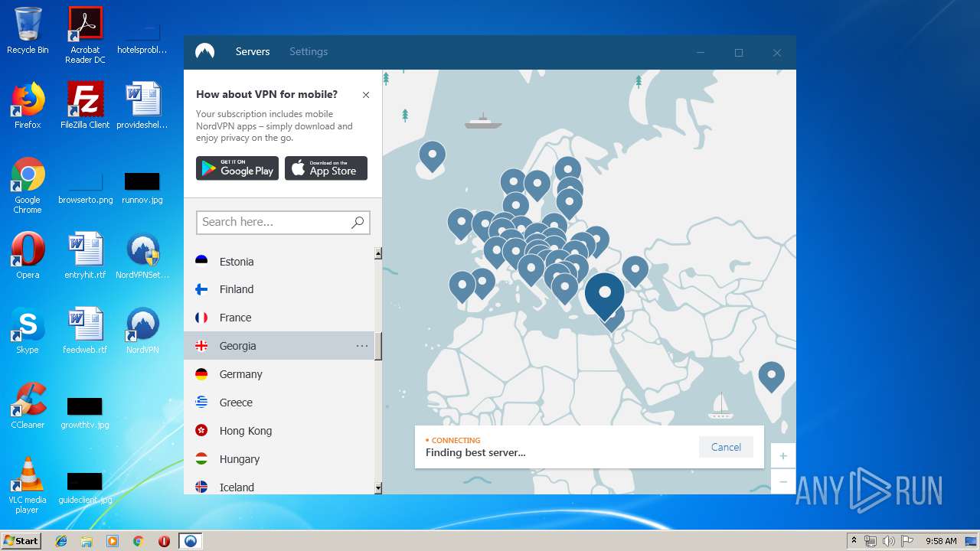Image resolution: width=980 pixels, height=551 pixels.
Task: Select Iceland in the country list
Action: (279, 485)
